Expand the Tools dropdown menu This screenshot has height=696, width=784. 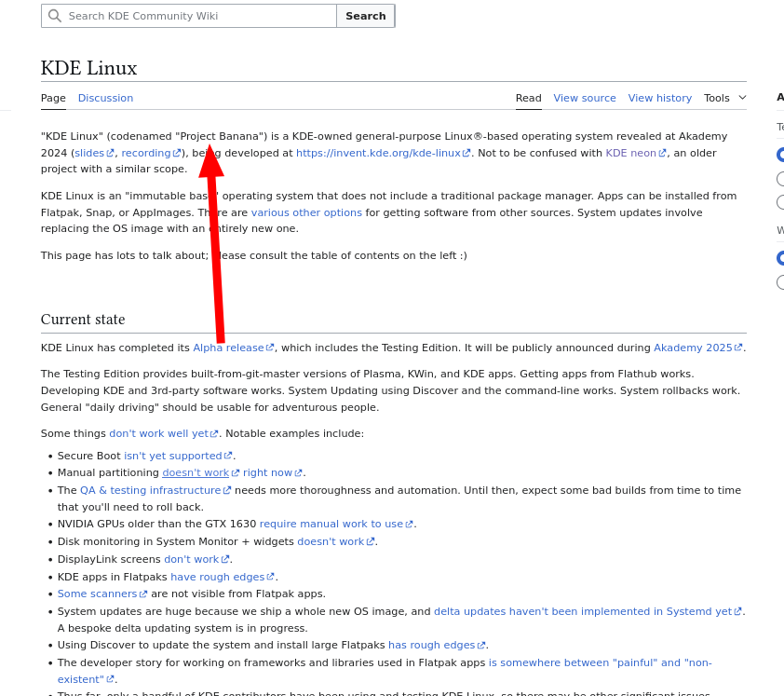pos(725,98)
